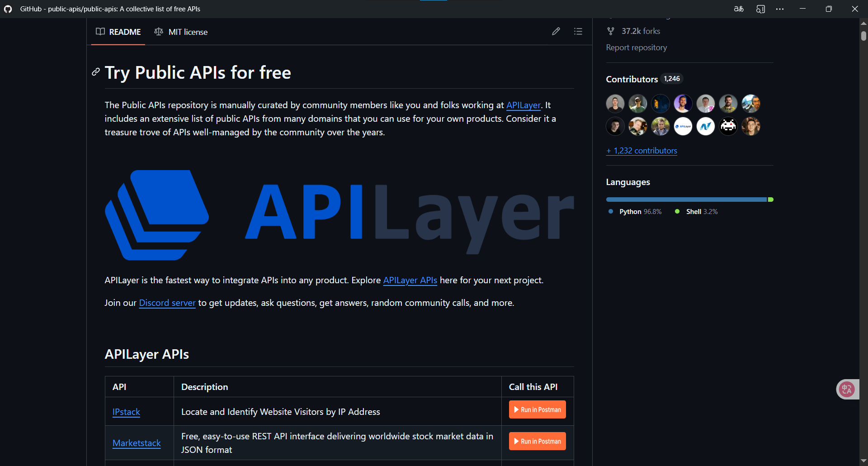Click the translate icon in title bar
Image resolution: width=868 pixels, height=466 pixels.
[x=739, y=9]
